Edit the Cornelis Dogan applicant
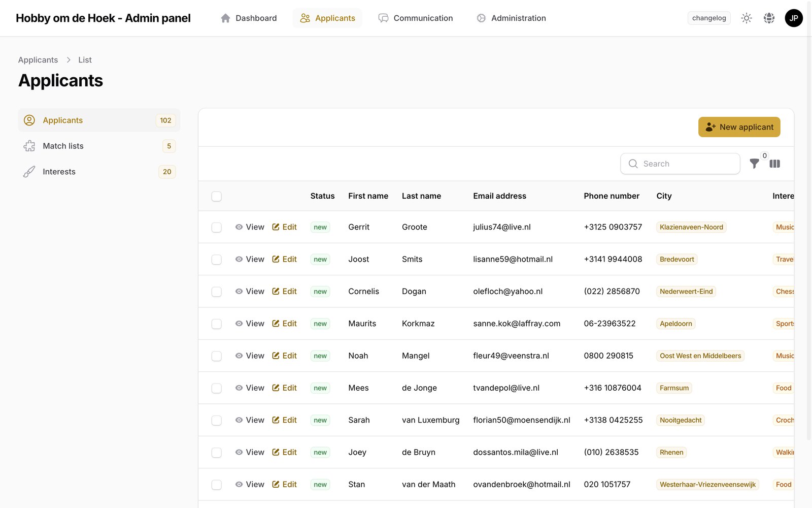This screenshot has width=812, height=508. 284,292
